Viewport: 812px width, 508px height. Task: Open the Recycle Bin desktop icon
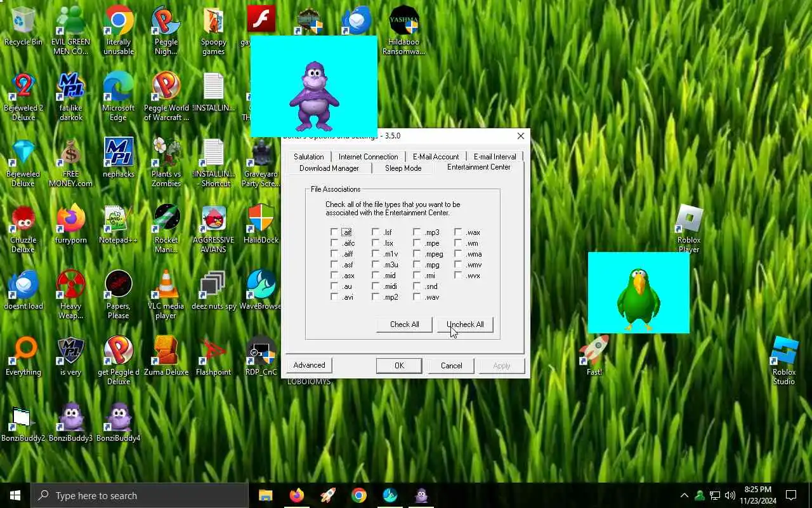pyautogui.click(x=23, y=27)
